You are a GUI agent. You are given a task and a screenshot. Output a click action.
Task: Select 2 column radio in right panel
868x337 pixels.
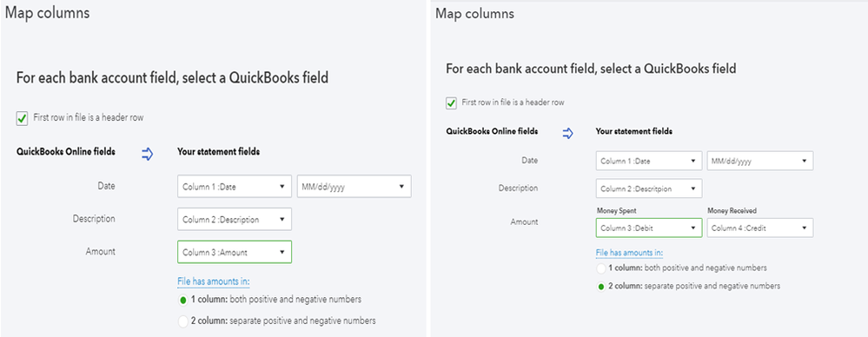click(601, 287)
